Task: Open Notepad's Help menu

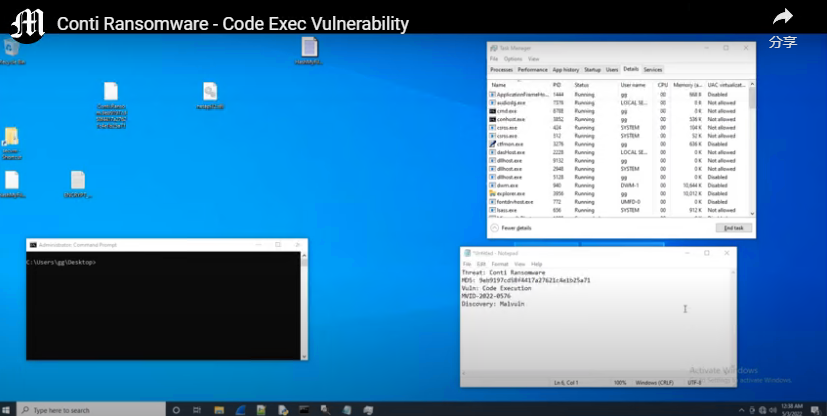Action: coord(536,264)
